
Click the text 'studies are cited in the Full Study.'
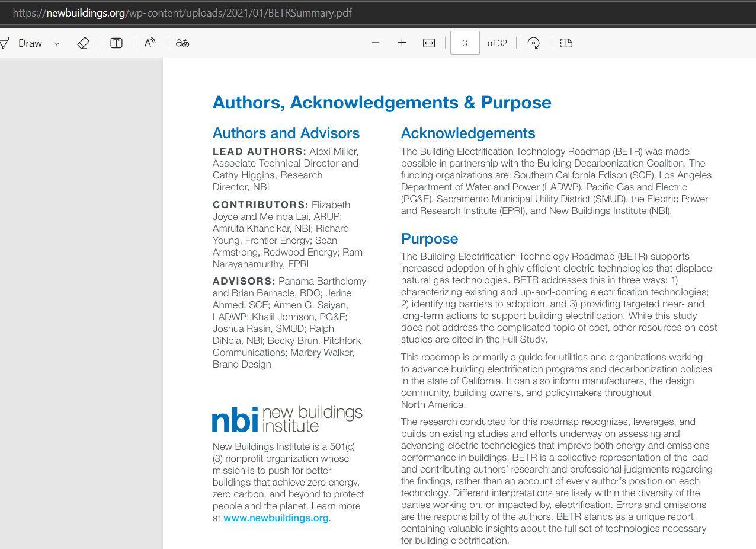[x=474, y=340]
